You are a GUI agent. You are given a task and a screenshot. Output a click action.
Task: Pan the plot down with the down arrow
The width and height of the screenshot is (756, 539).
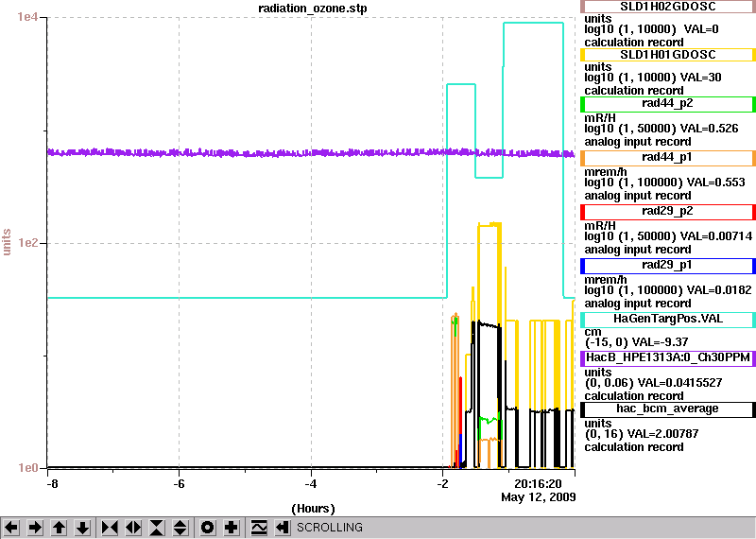[x=82, y=528]
